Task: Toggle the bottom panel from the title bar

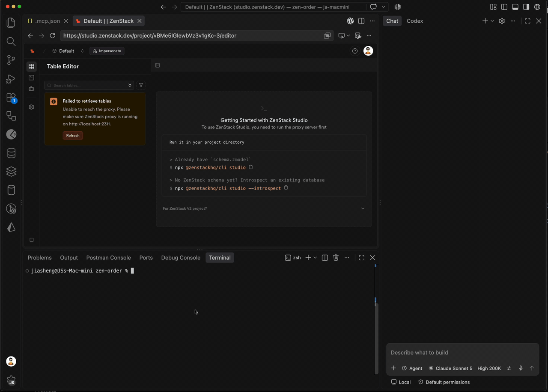Action: (515, 7)
